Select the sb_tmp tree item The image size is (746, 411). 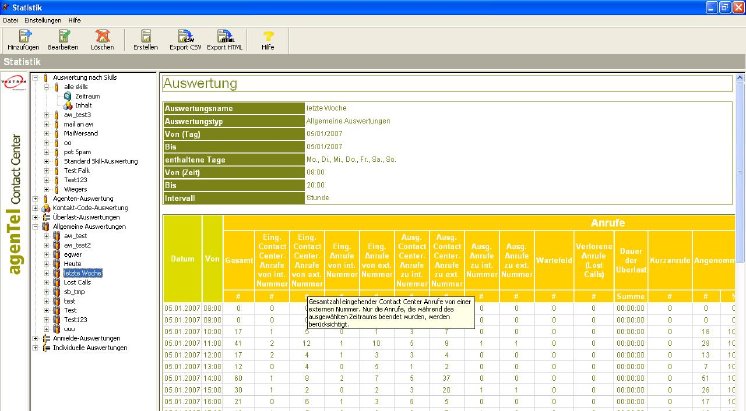pos(74,292)
